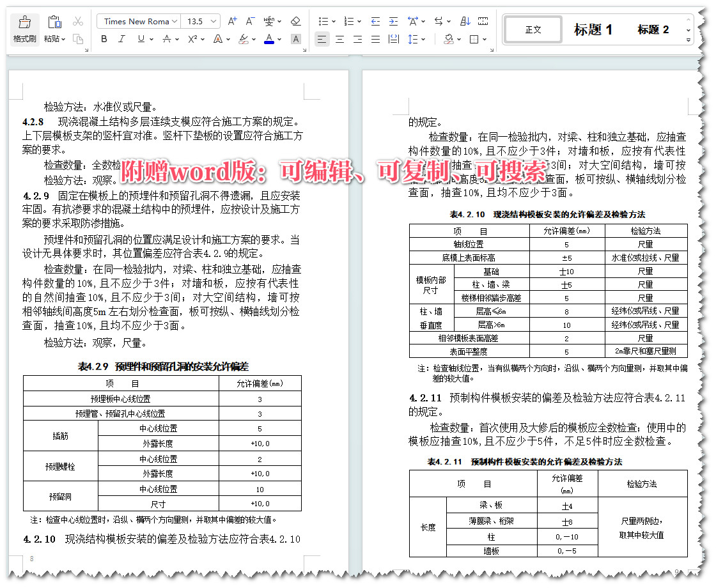Sort paragraphs with the sort icon
Viewport: 716px width, 588px height.
465,21
